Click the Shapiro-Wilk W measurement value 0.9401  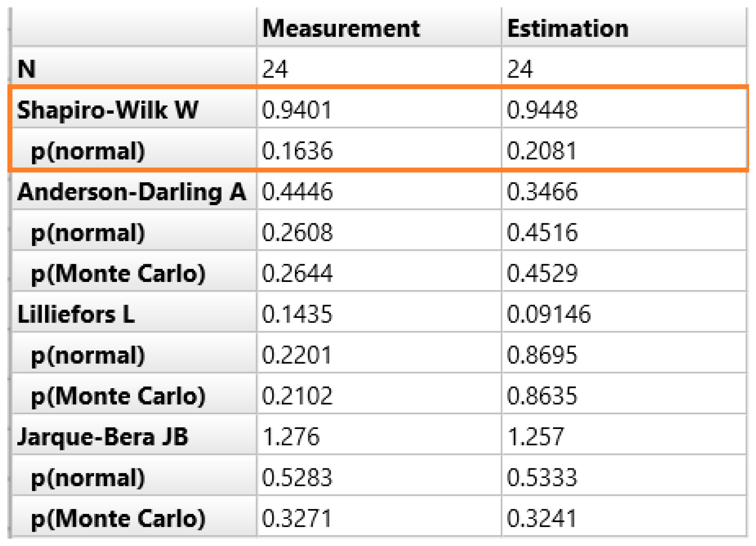297,110
